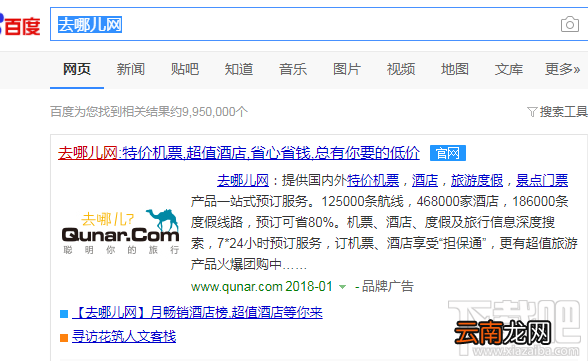Screen dimensions: 588x361
Task: Click the orange bullet beside 寻访花筑人文客栈
Action: (64, 338)
